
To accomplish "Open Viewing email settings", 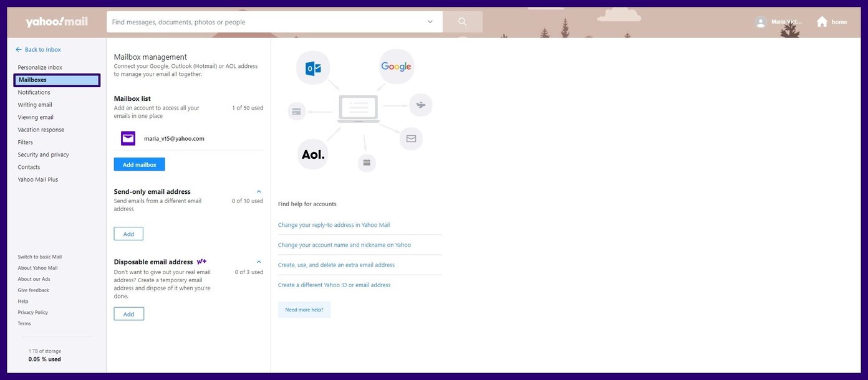I will [x=36, y=117].
